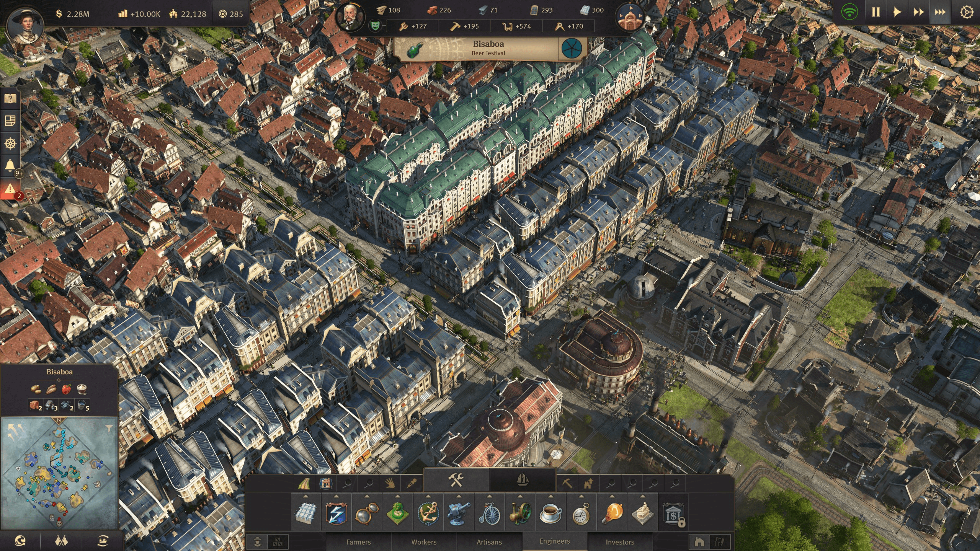Select the penny farthing bicycle icon
The image size is (980, 551).
coord(489,514)
